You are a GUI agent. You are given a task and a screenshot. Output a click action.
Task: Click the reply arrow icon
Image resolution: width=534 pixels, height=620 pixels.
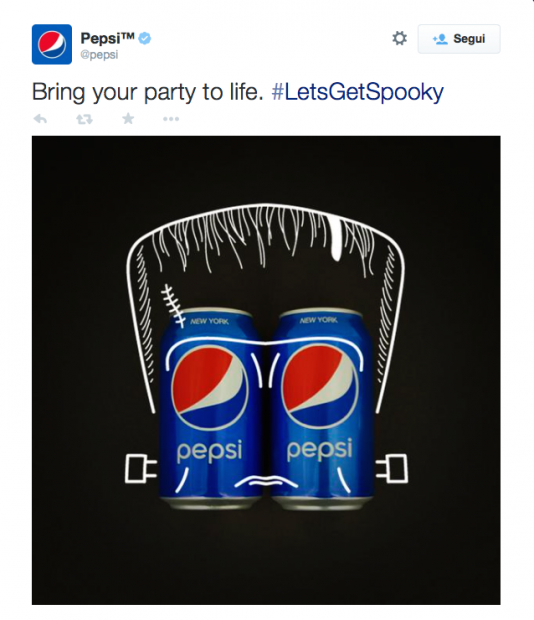pos(40,119)
